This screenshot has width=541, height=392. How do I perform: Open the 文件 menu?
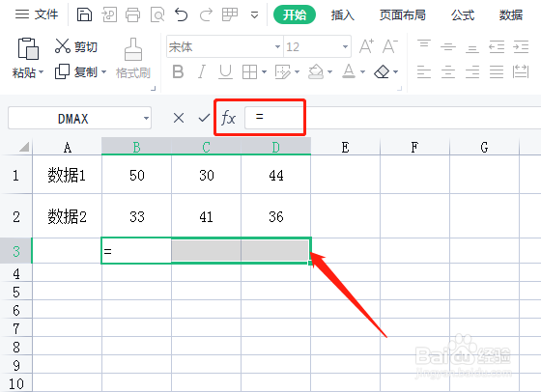[37, 14]
